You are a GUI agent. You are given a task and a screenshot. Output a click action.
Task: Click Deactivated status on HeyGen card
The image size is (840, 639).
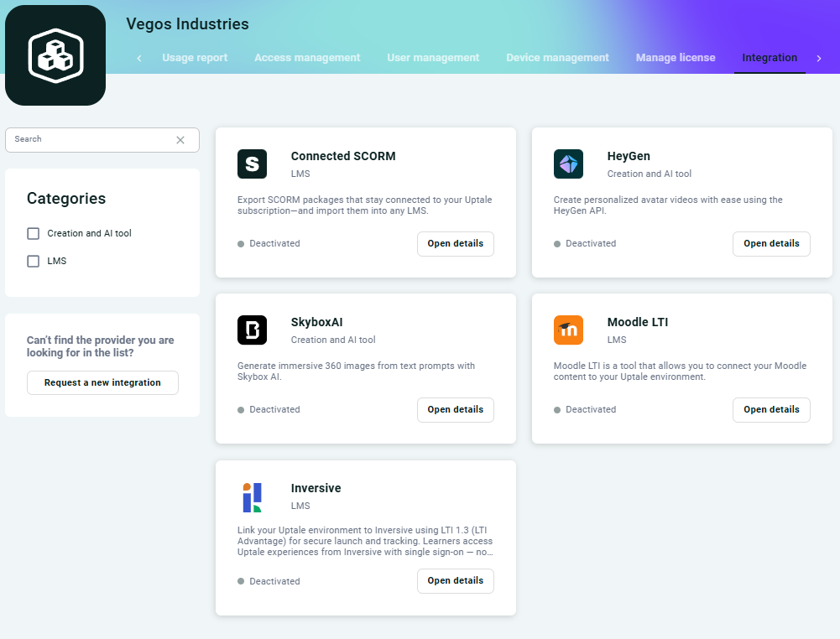pos(584,243)
